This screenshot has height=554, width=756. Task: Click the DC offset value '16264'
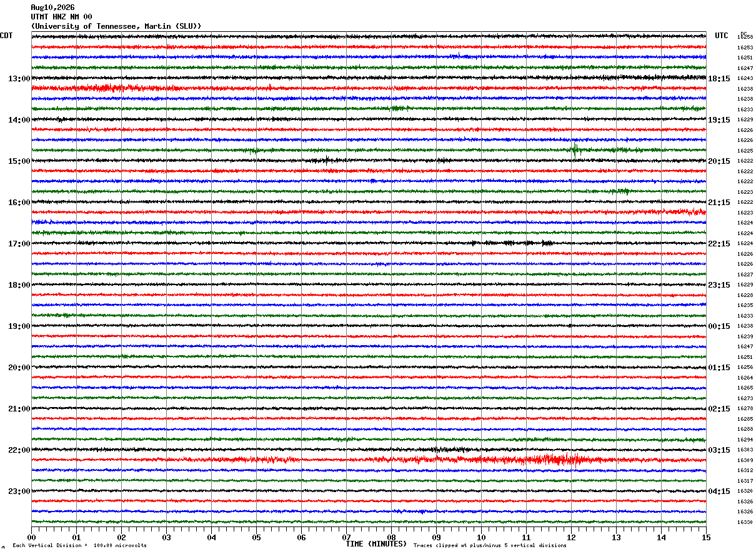(x=745, y=378)
